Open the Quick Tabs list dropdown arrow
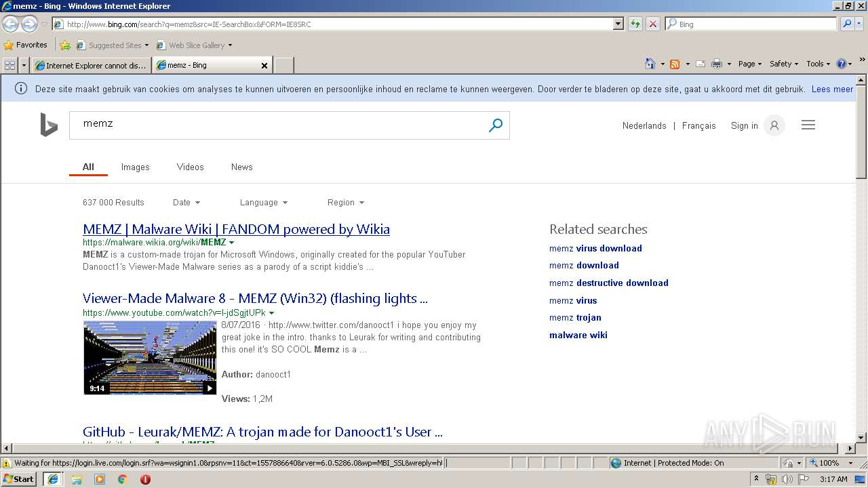This screenshot has height=488, width=868. 24,65
